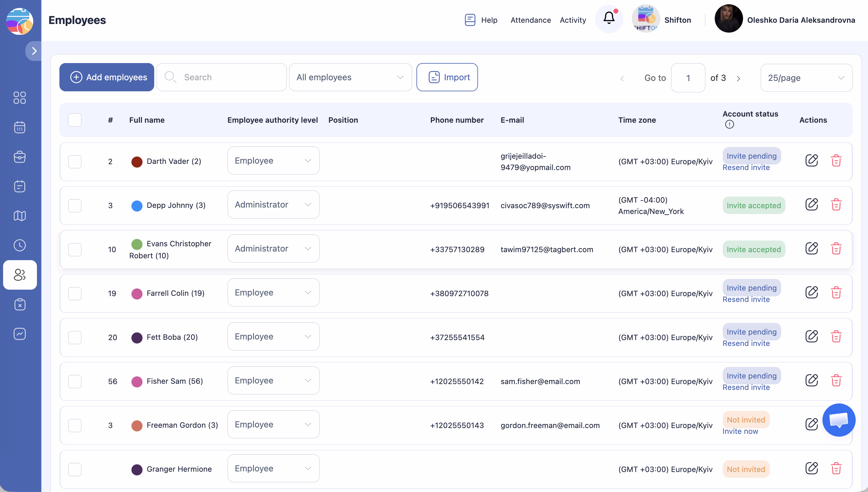
Task: Click Resend invite for Fett Boba
Action: (746, 343)
